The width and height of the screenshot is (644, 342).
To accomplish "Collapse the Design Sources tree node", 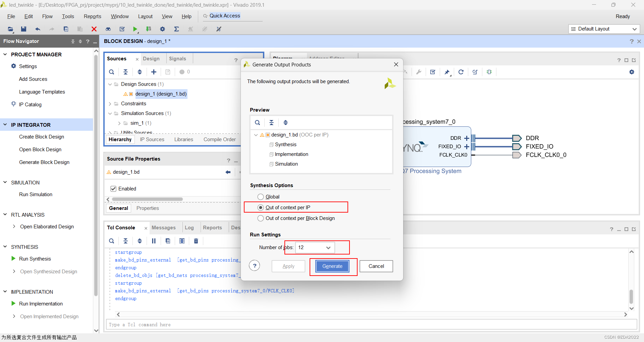I will coord(110,84).
